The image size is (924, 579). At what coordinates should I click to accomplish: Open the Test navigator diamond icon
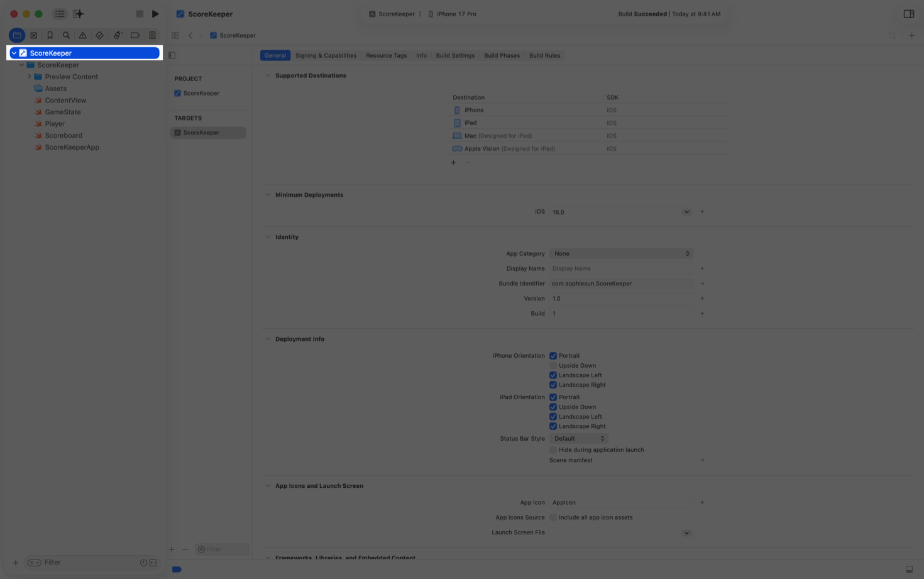pyautogui.click(x=99, y=35)
